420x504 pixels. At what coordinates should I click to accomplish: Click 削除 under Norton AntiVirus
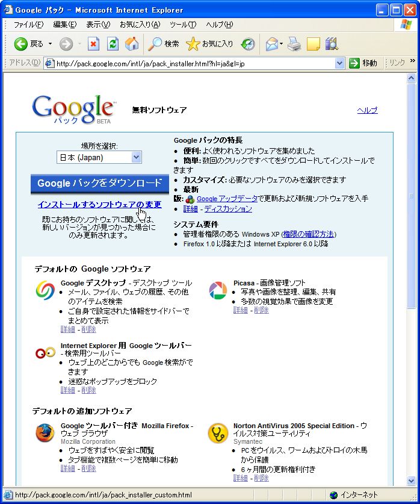(261, 478)
